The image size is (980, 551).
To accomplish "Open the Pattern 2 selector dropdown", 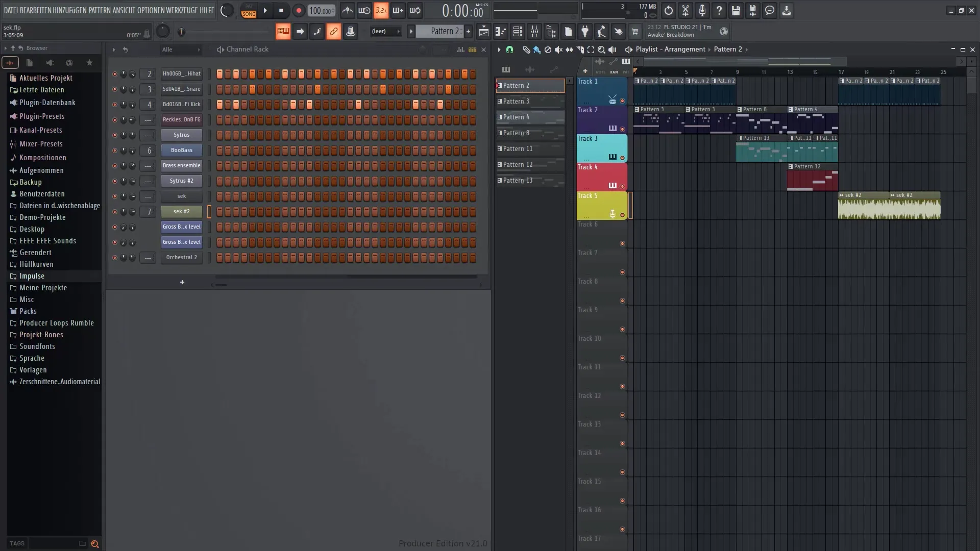I will click(439, 32).
